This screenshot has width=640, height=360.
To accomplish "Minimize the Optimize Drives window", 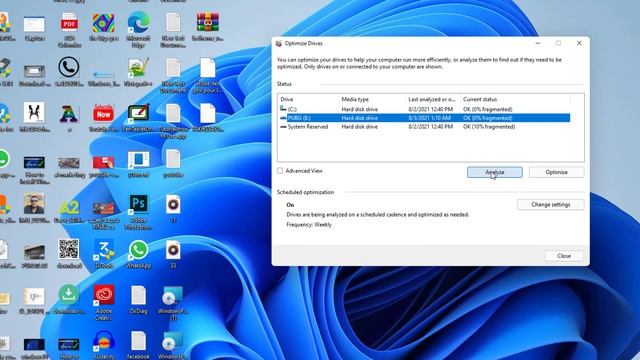I will 538,43.
